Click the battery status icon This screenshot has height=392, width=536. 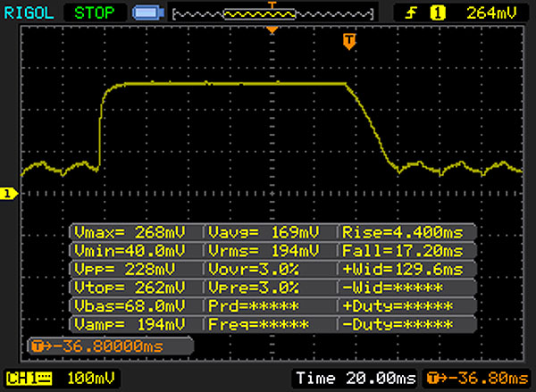pyautogui.click(x=147, y=13)
